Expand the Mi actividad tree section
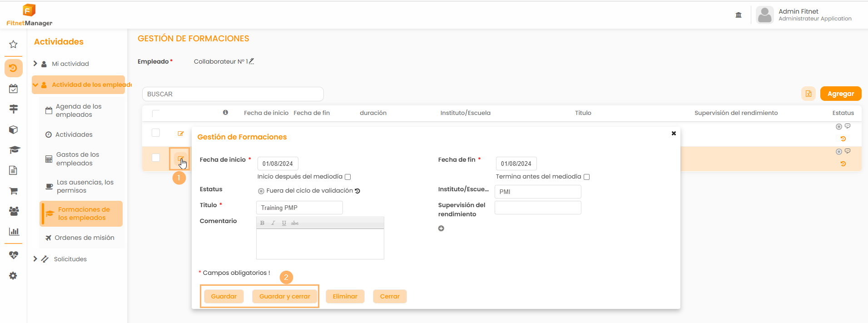 click(x=35, y=64)
